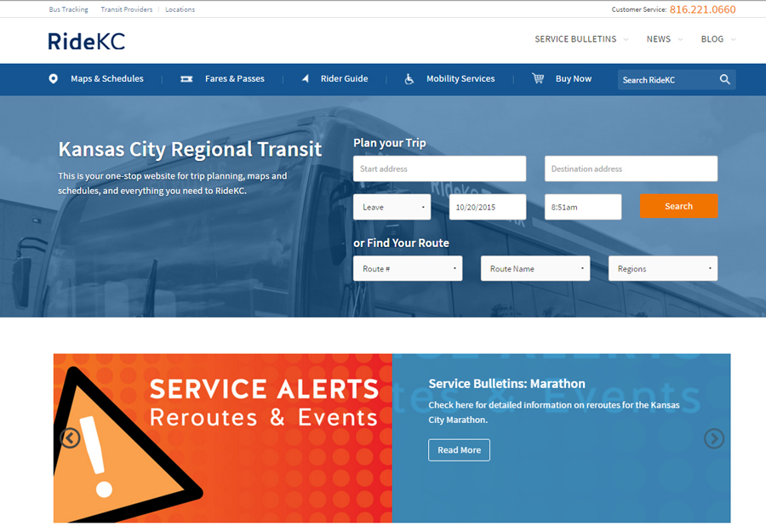
Task: Click the ticket icon beside Fares & Passes
Action: pyautogui.click(x=186, y=78)
